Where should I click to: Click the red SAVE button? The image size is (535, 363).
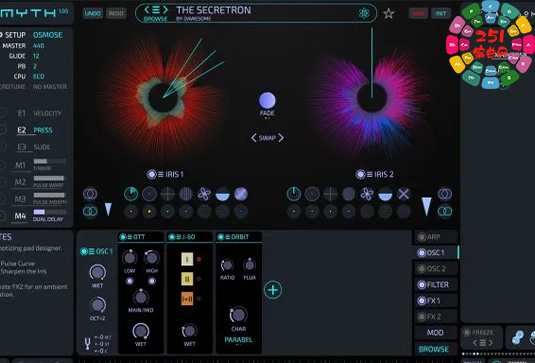click(x=418, y=13)
